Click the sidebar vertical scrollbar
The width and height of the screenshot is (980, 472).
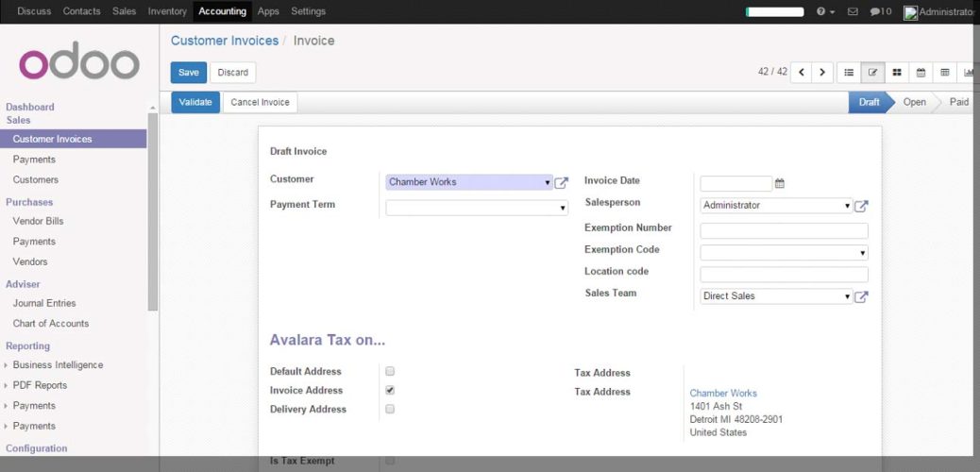153,212
